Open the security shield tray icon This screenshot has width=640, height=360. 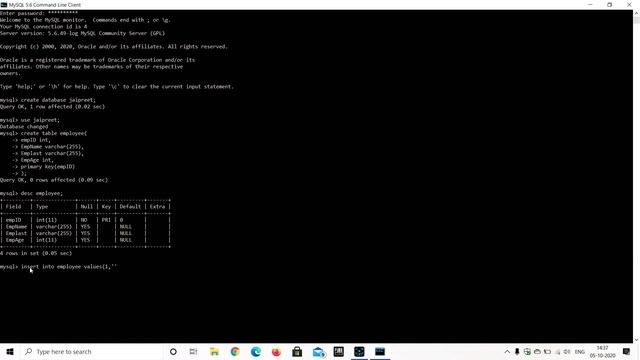pos(527,351)
